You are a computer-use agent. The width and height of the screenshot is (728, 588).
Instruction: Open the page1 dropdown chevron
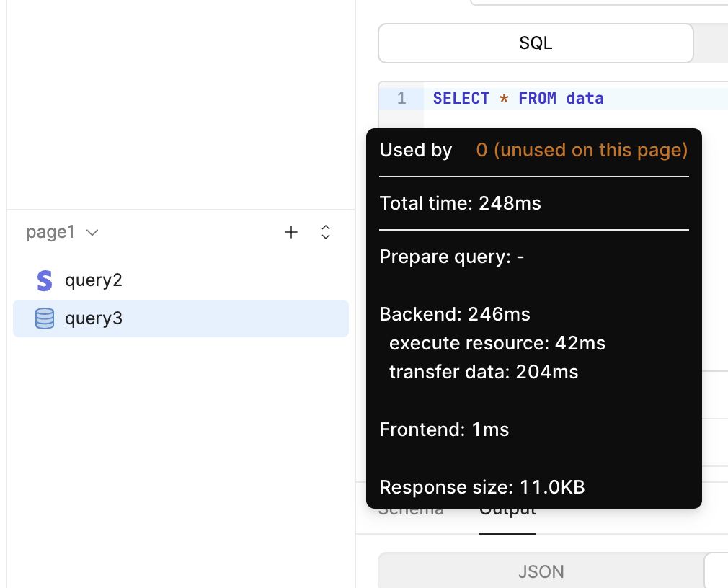(92, 233)
